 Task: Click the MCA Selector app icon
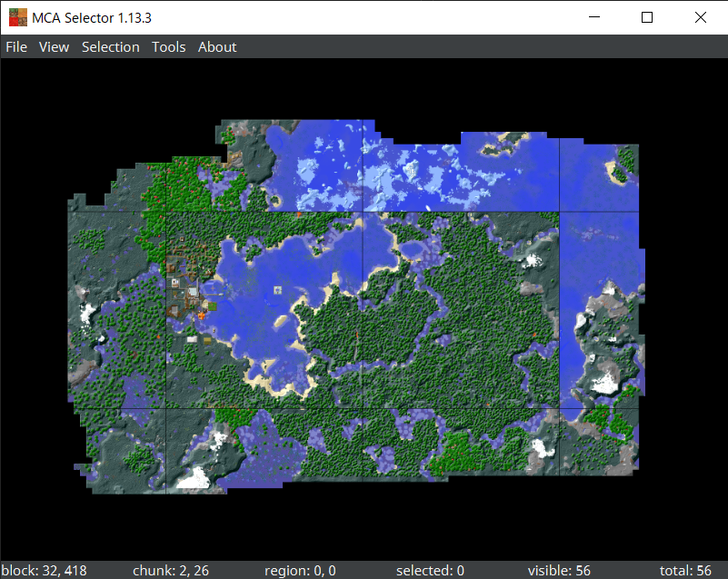pos(18,17)
